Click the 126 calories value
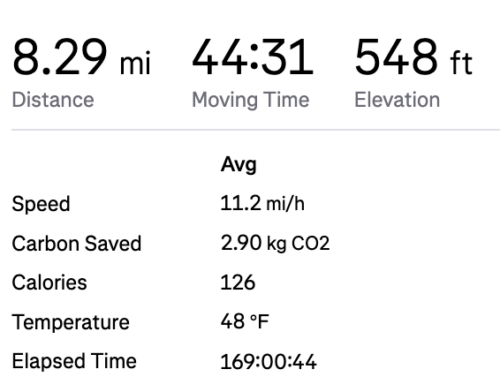The image size is (500, 392). [x=238, y=283]
